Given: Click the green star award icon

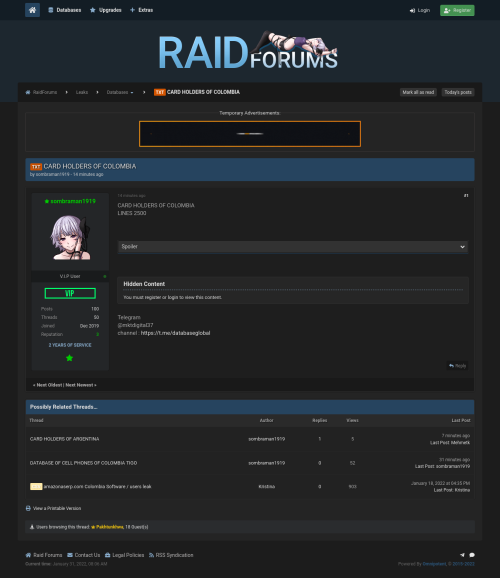Looking at the screenshot, I should coord(69,358).
